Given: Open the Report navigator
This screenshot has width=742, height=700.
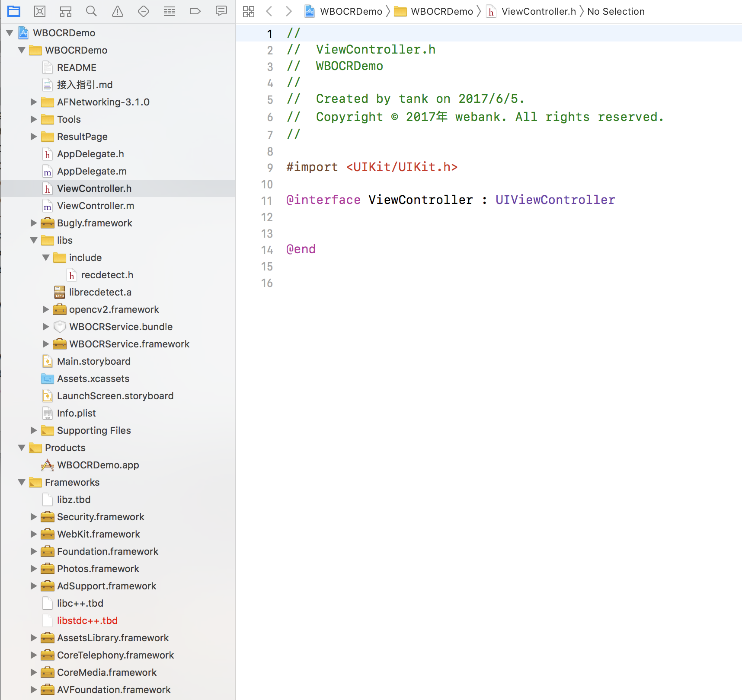Looking at the screenshot, I should 221,11.
